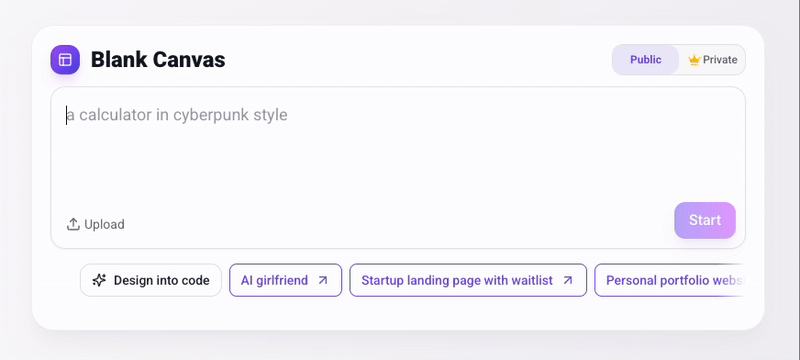Pick the AI girlfriend suggestion text

click(274, 280)
